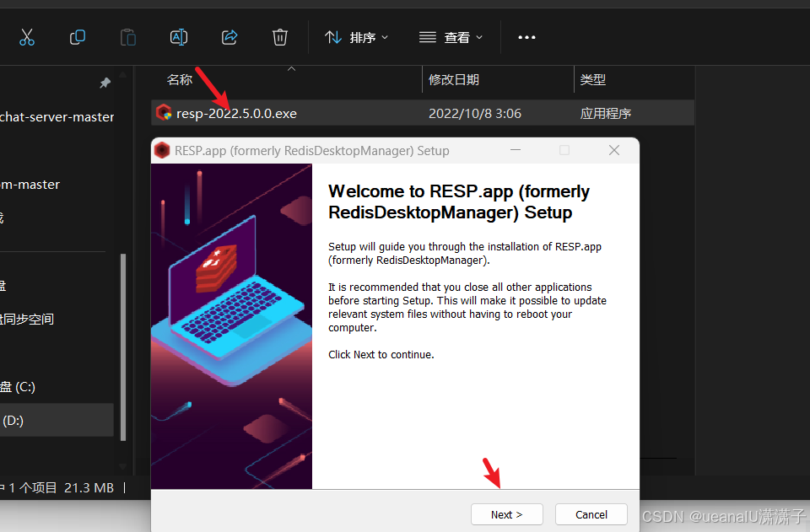Click Cancel in the RESP.app setup
Viewport: 810px width, 532px height.
[x=591, y=514]
